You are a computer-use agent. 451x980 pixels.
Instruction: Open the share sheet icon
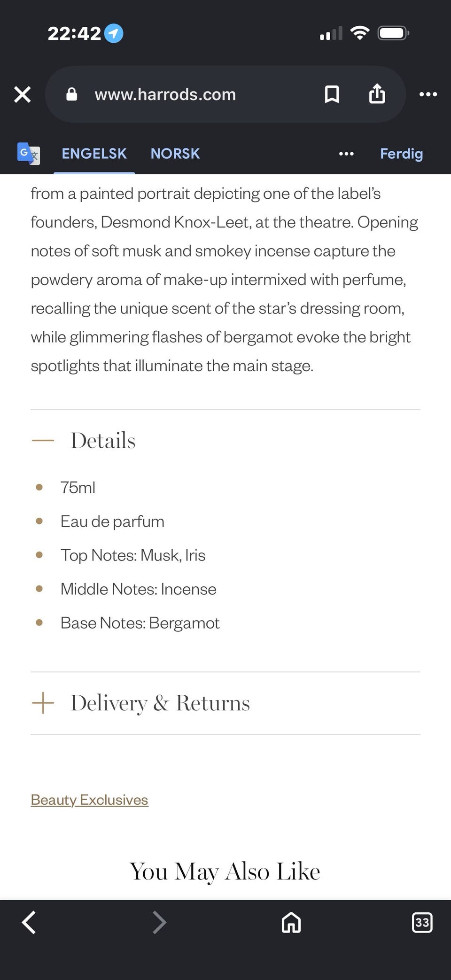coord(377,93)
